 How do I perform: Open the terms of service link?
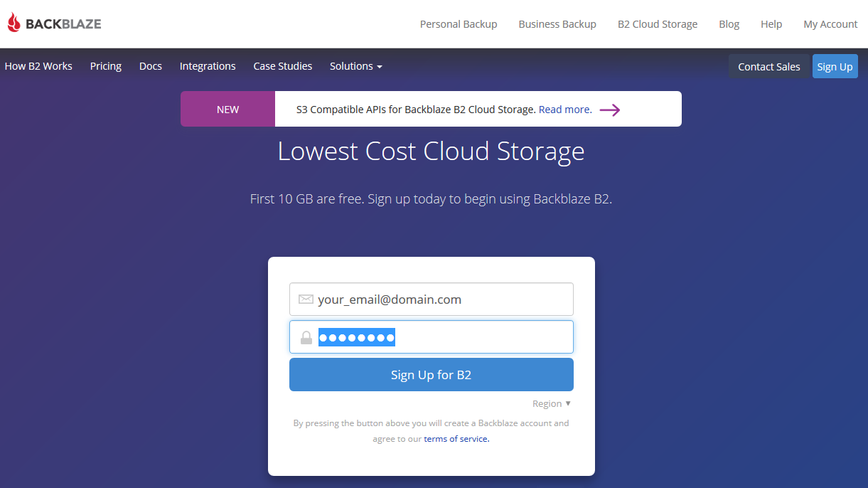click(x=456, y=439)
